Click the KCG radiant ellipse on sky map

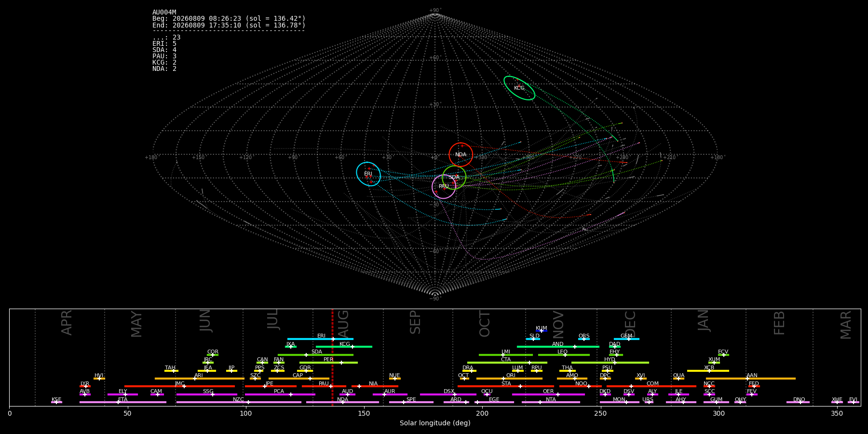(519, 88)
